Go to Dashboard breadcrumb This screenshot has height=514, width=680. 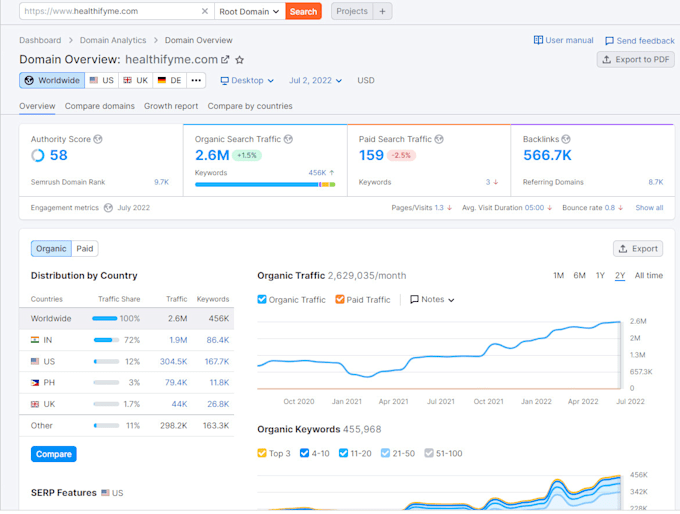[x=40, y=40]
